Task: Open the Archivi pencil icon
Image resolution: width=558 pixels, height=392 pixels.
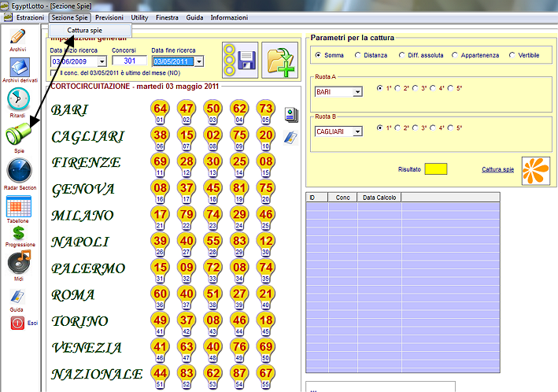Action: tap(18, 37)
